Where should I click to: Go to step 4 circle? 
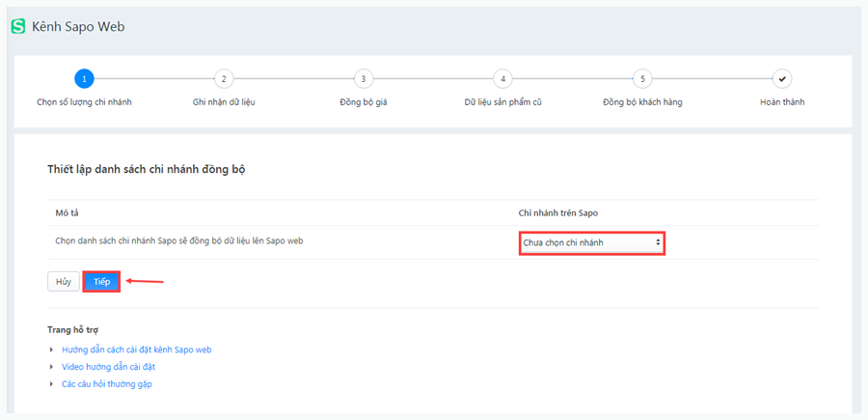tap(502, 79)
